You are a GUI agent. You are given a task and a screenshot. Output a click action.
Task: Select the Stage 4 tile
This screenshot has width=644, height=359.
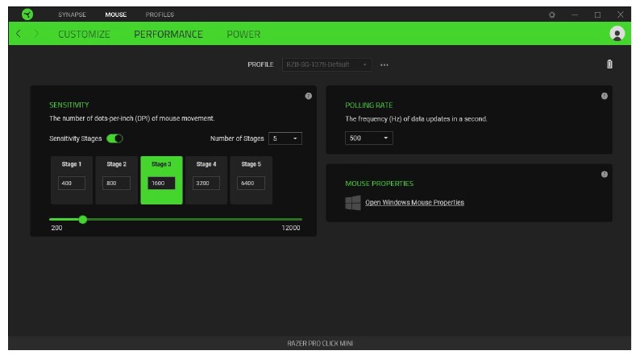tap(206, 180)
